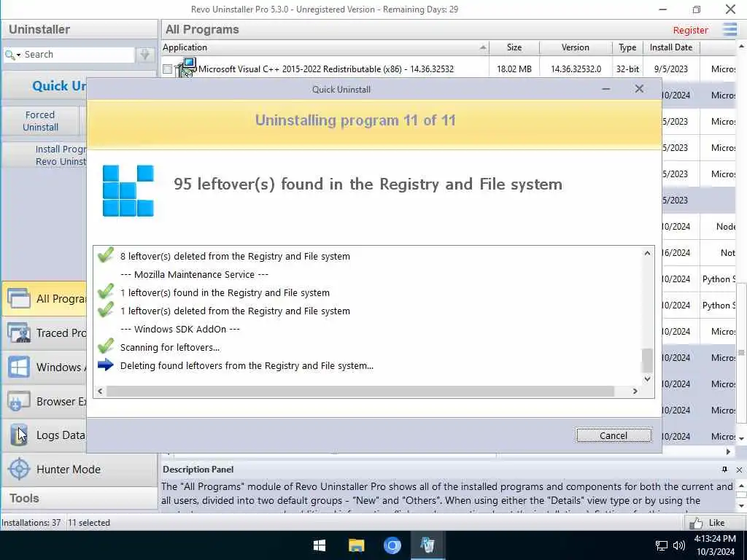Sort by the Type column header
The image size is (747, 560).
(x=627, y=47)
